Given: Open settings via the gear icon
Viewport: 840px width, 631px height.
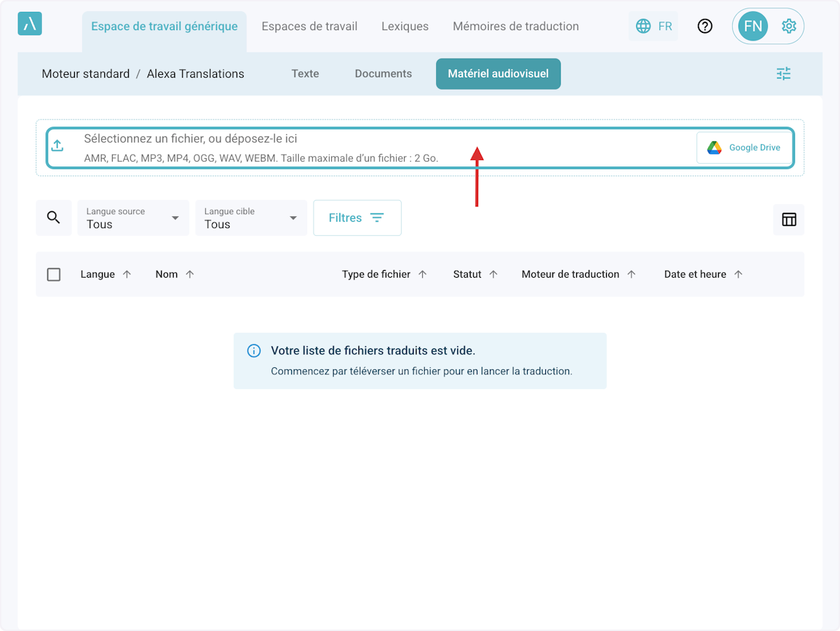Looking at the screenshot, I should (x=789, y=27).
